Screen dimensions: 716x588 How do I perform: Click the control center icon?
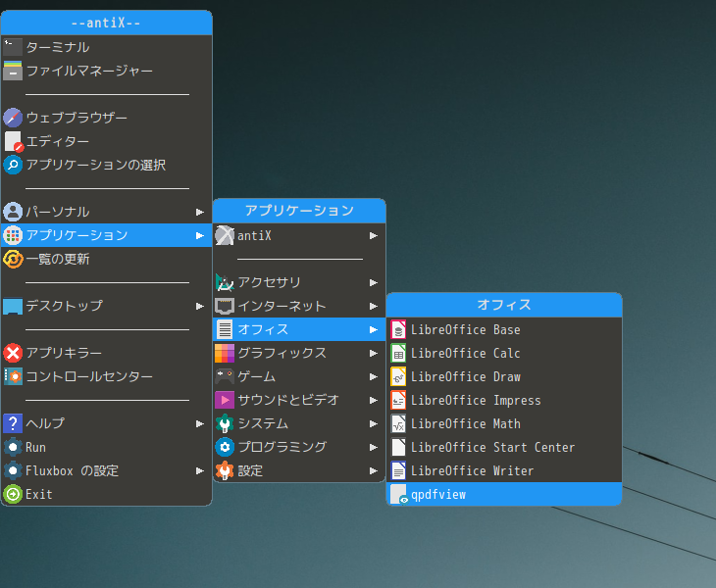tap(13, 376)
